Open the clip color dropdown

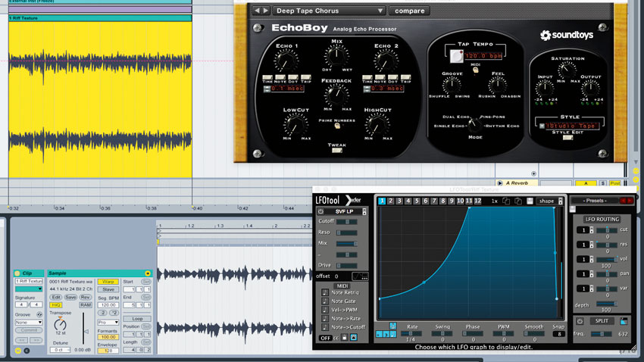coord(29,289)
